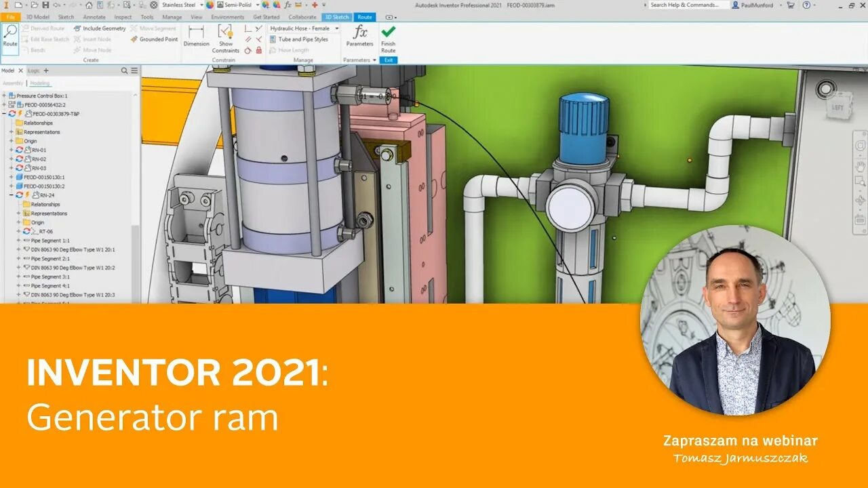The image size is (868, 488).
Task: Select DIN 8063 90 Deg Elbow Type W1 20:1
Action: pyautogui.click(x=73, y=249)
